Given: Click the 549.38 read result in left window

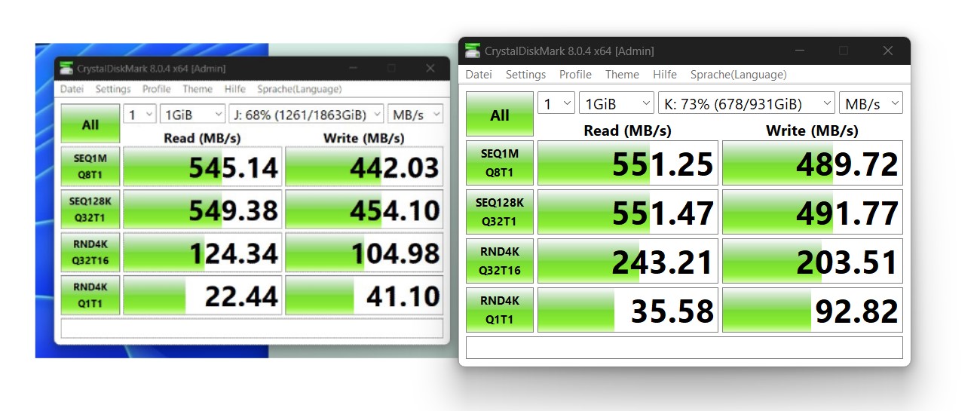Looking at the screenshot, I should pyautogui.click(x=202, y=210).
